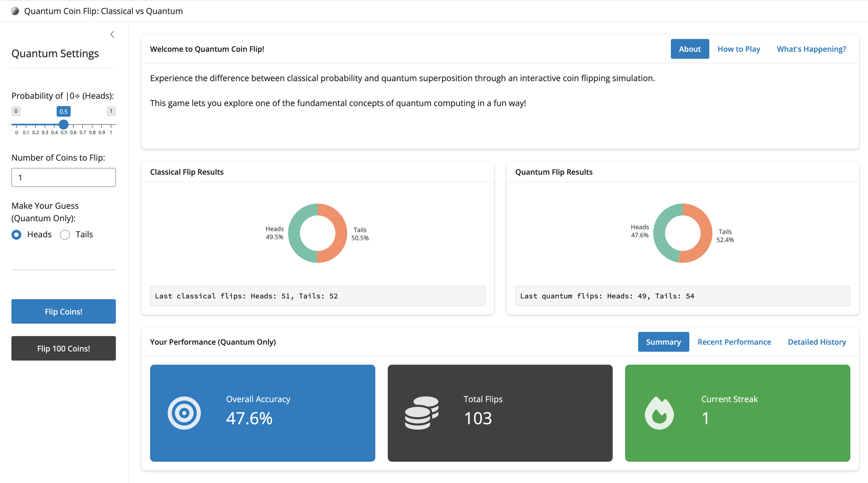Click the Number of Coins to Flip field
This screenshot has width=868, height=483.
64,177
